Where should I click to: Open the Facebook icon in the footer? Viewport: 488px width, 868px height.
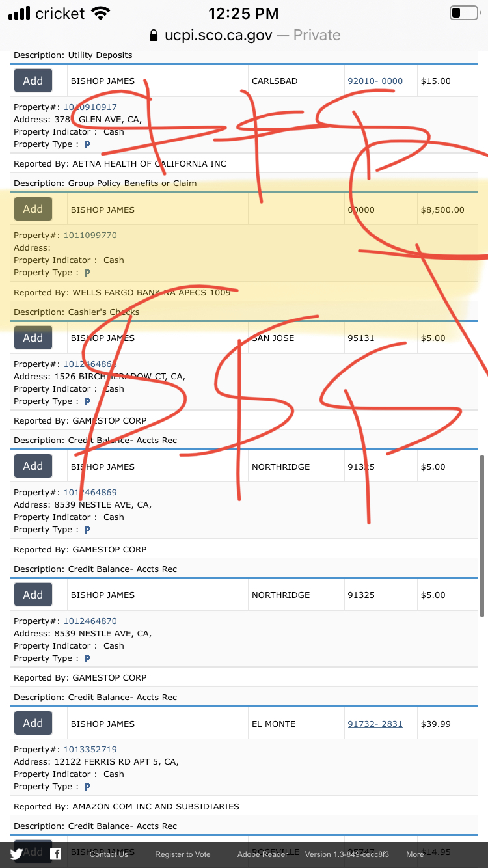click(x=56, y=854)
